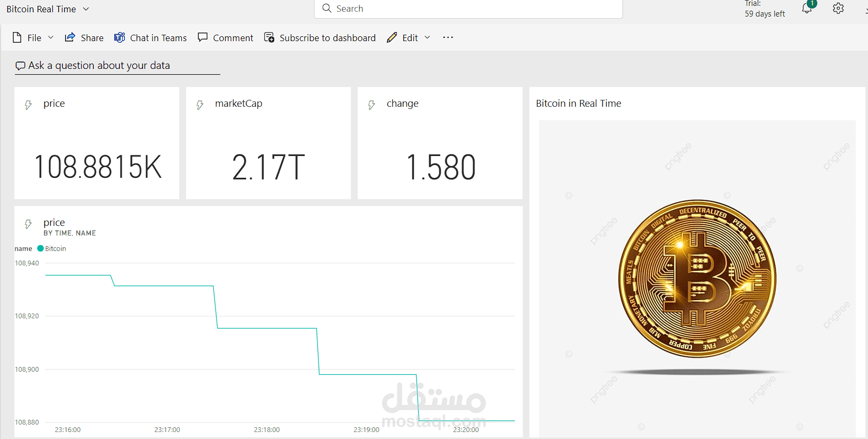Click the Q&A chat bubble icon
Image resolution: width=868 pixels, height=439 pixels.
click(x=20, y=66)
